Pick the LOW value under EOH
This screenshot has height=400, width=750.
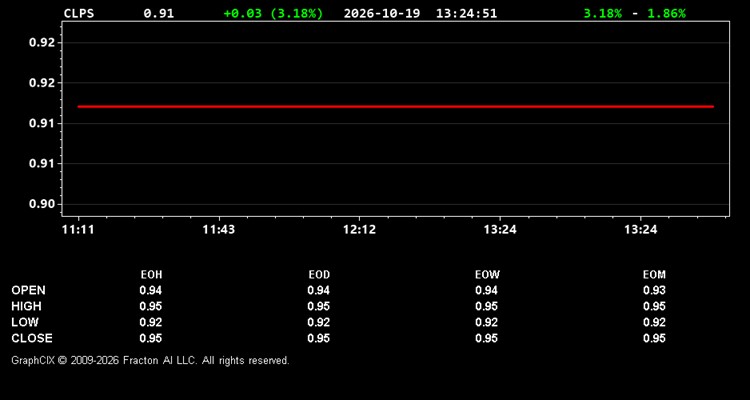point(151,322)
